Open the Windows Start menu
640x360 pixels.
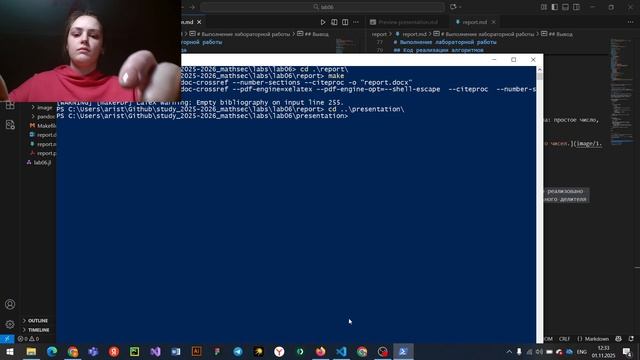[x=9, y=351]
